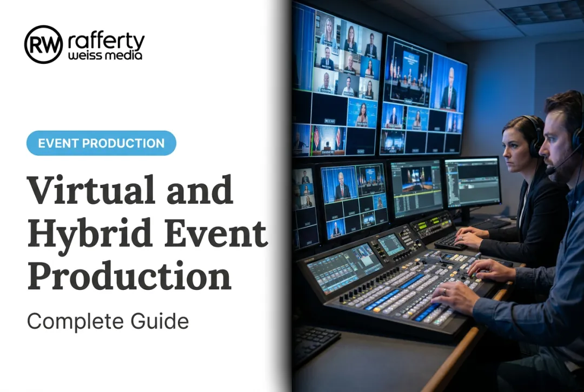Viewport: 584px width, 392px height.
Task: Click the control room photo
Action: click(x=437, y=196)
